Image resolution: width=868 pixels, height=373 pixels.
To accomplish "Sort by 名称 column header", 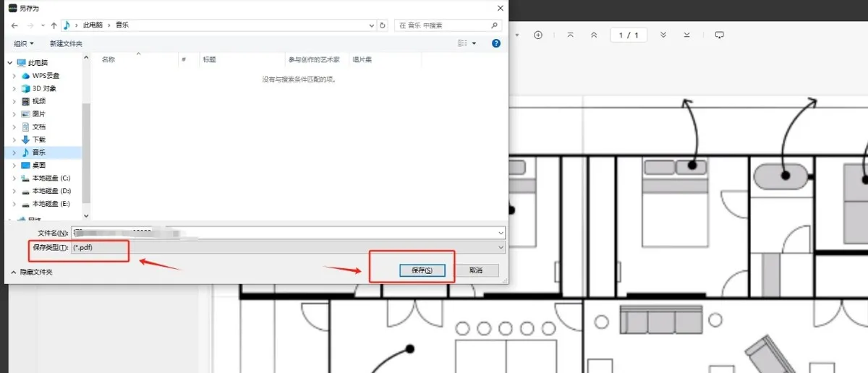I will [109, 59].
